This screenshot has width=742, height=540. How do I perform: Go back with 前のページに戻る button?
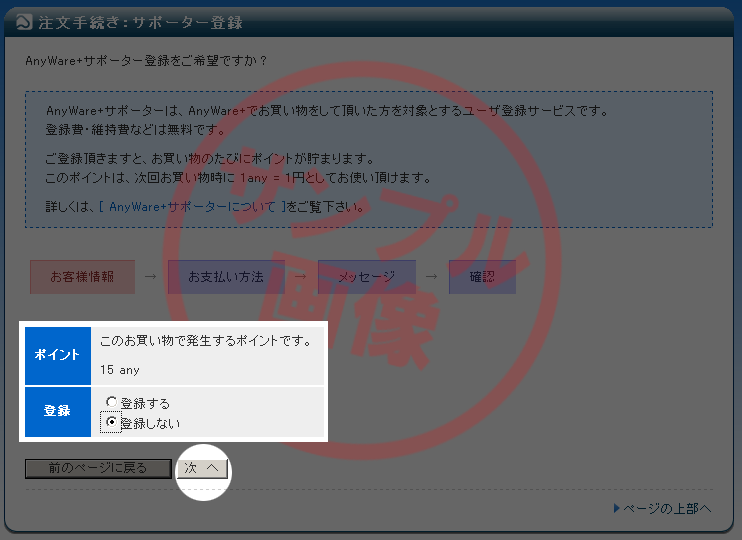[98, 469]
